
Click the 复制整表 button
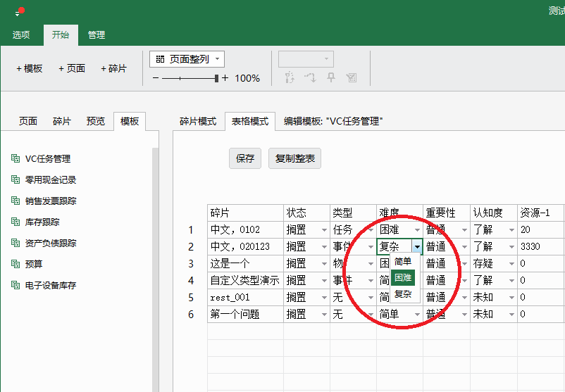(x=294, y=158)
